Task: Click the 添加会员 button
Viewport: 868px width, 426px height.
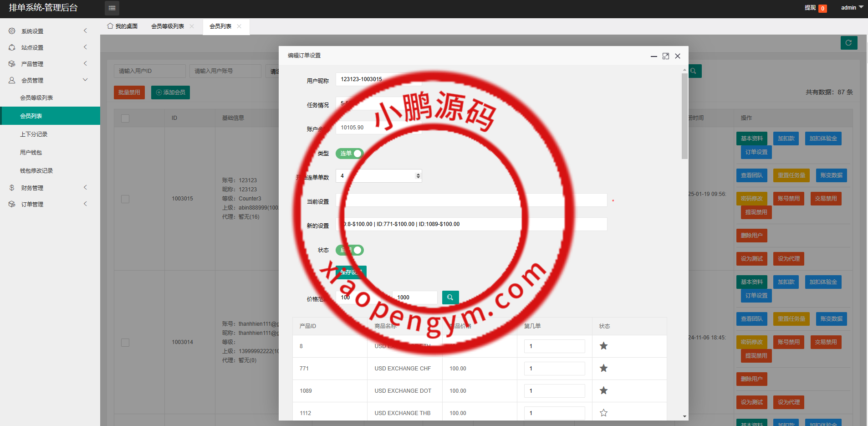Action: 171,92
